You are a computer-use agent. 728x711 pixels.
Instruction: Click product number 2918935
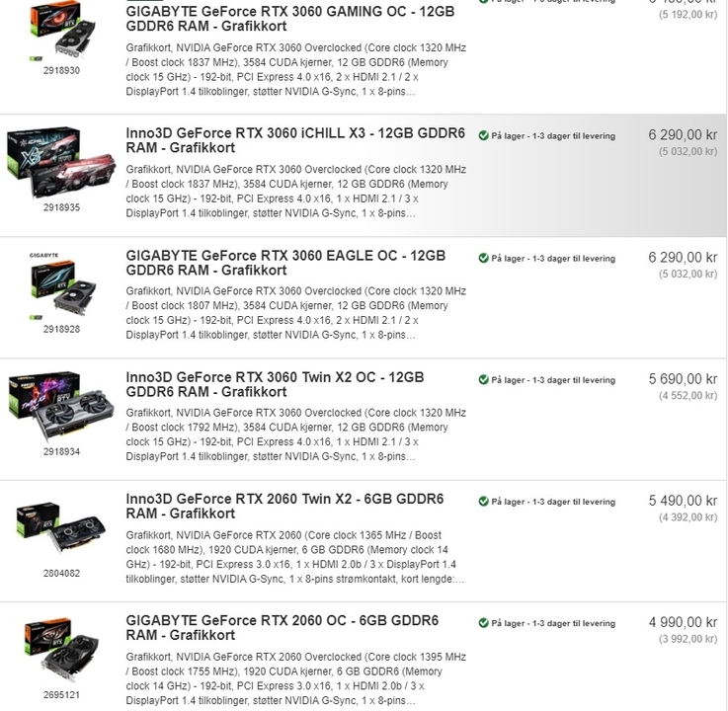click(x=62, y=207)
